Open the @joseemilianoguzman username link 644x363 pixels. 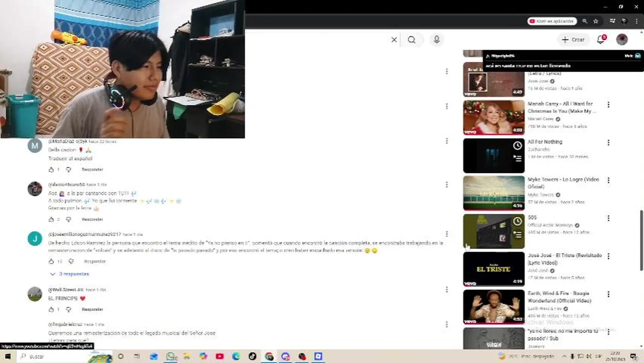(85, 234)
